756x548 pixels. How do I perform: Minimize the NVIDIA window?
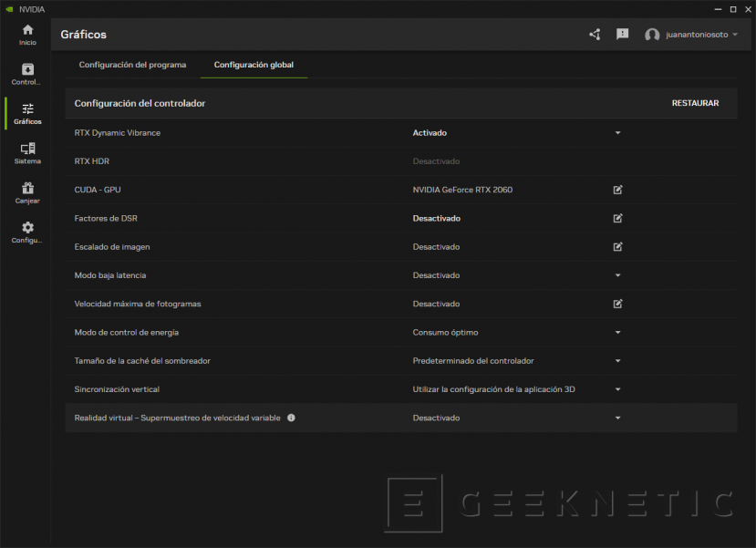coord(718,9)
